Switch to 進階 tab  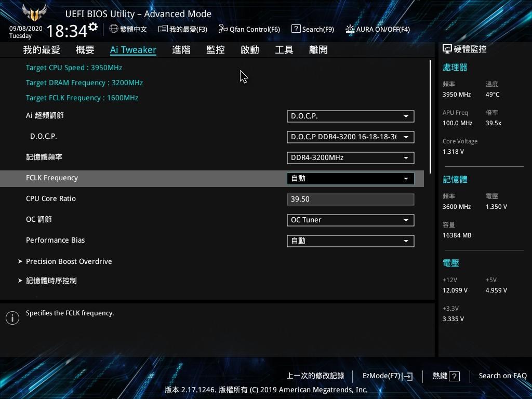pyautogui.click(x=181, y=50)
